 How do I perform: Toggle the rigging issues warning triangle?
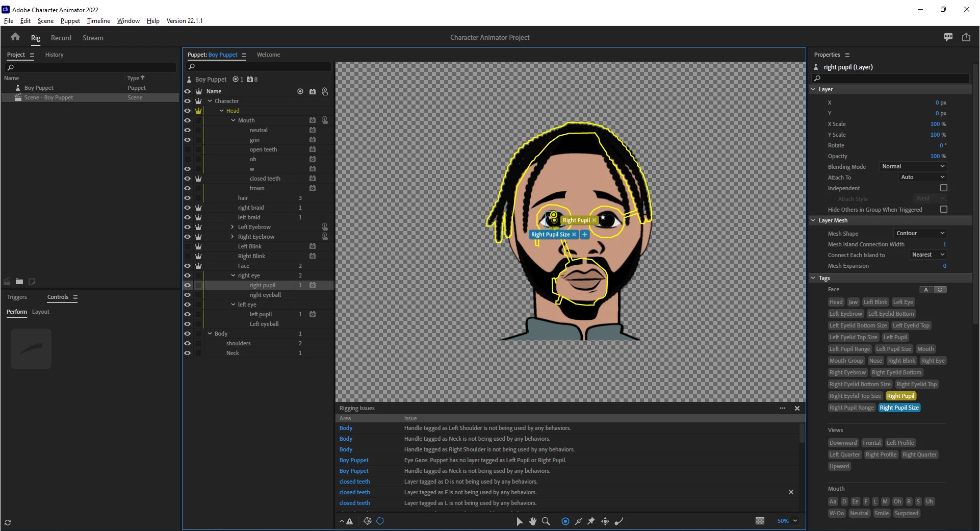(x=349, y=521)
